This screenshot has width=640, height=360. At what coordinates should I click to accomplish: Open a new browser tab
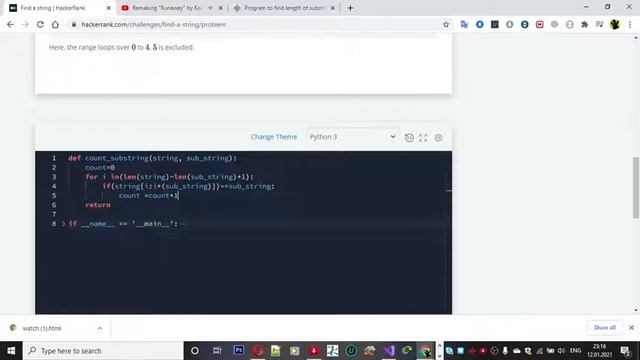[x=350, y=8]
